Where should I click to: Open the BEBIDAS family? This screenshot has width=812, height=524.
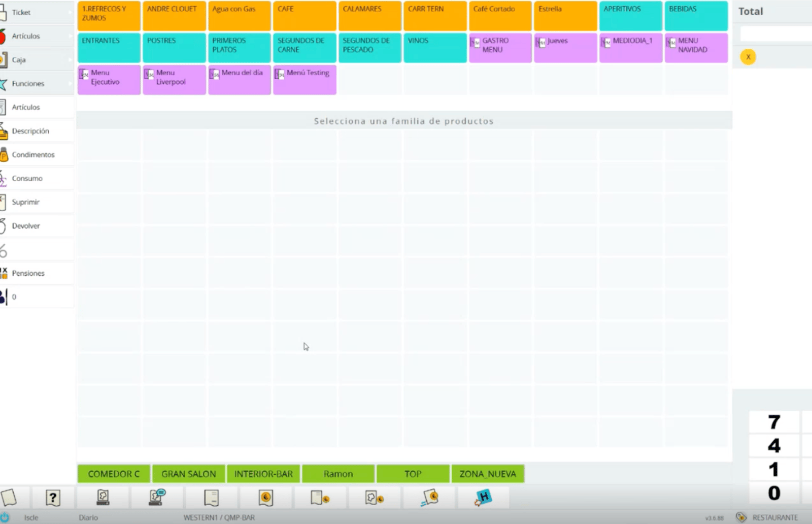click(696, 16)
